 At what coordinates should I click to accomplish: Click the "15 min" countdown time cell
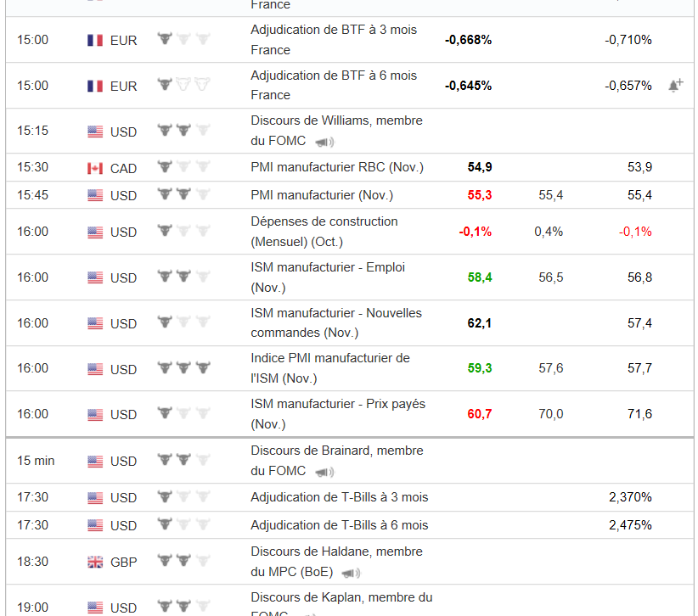36,461
